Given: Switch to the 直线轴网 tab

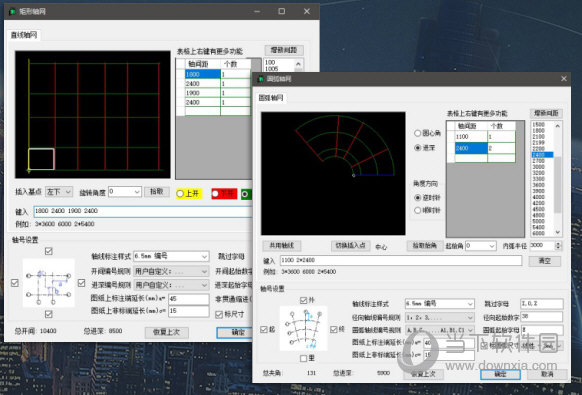Looking at the screenshot, I should tap(24, 36).
